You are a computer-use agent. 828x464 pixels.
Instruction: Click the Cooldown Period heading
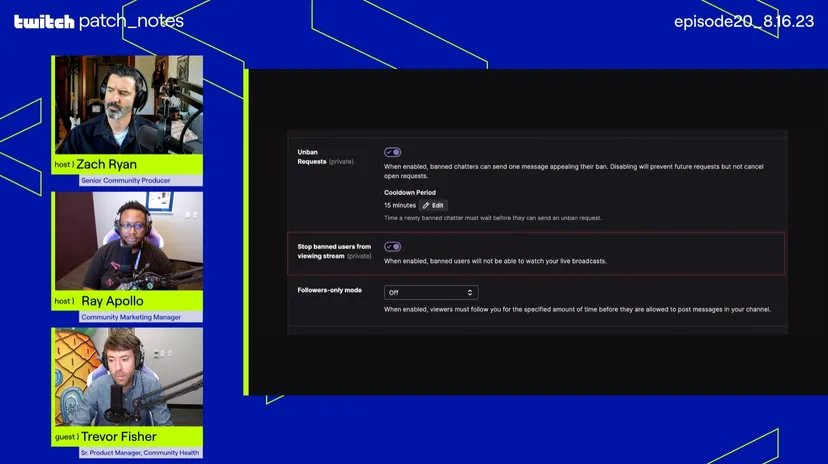[x=410, y=192]
